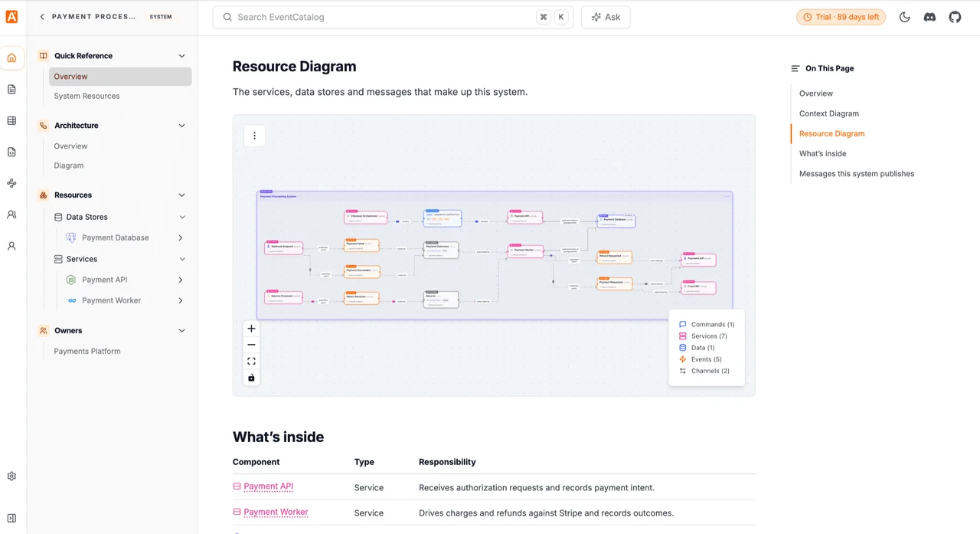The image size is (980, 534).
Task: Click the Events (5) legend entry
Action: (x=701, y=359)
